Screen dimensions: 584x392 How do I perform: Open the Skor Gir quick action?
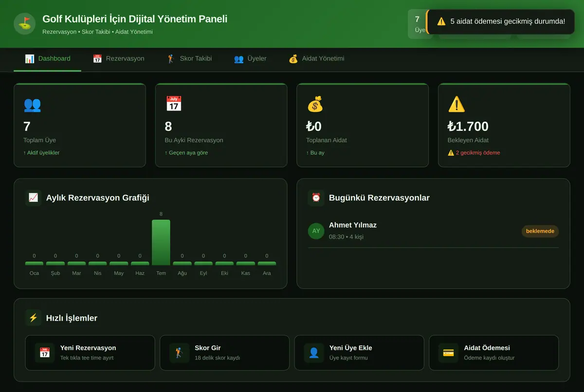(224, 353)
